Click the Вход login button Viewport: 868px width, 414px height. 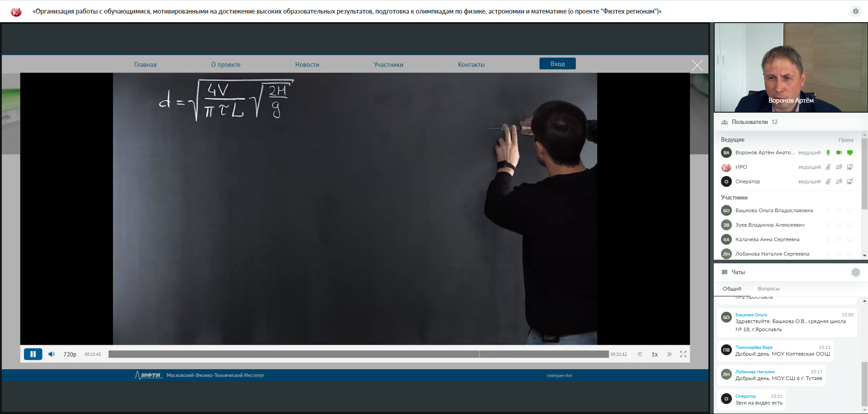click(558, 64)
